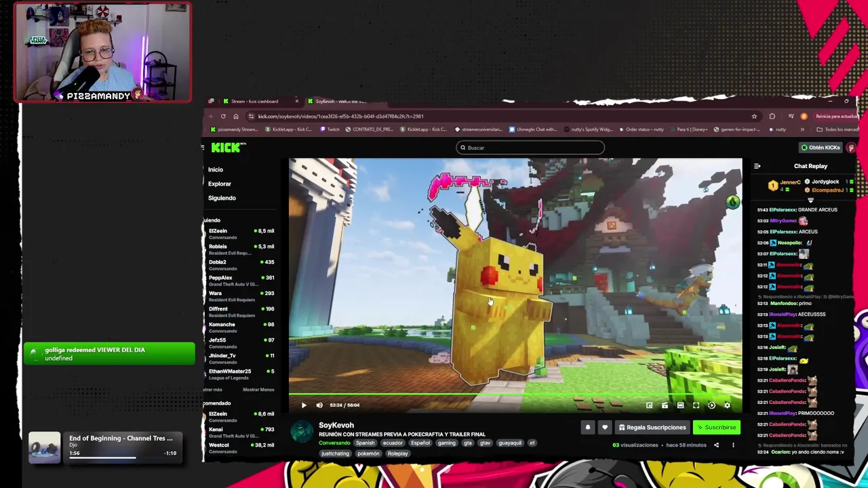Open Dobla2 channel in following list

pyautogui.click(x=241, y=265)
